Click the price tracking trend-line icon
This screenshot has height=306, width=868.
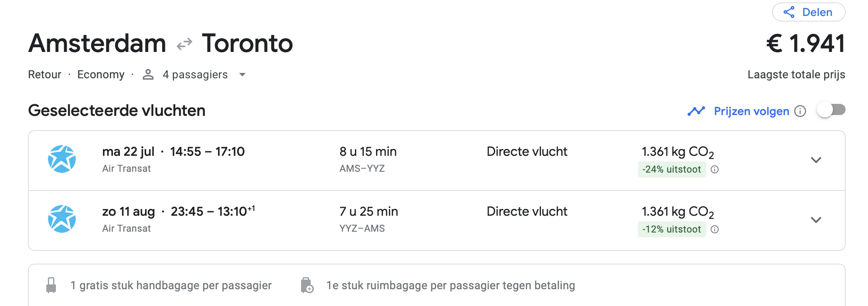tap(696, 111)
